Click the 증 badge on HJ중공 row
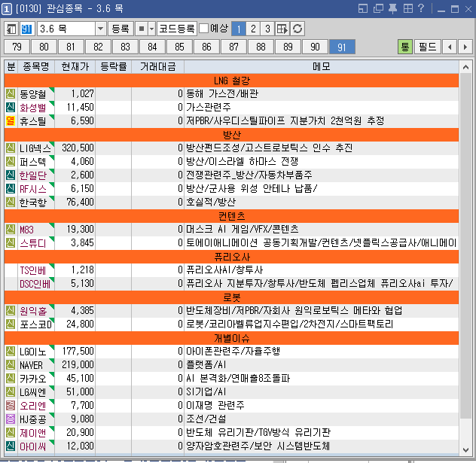This screenshot has height=463, width=476. (x=11, y=419)
